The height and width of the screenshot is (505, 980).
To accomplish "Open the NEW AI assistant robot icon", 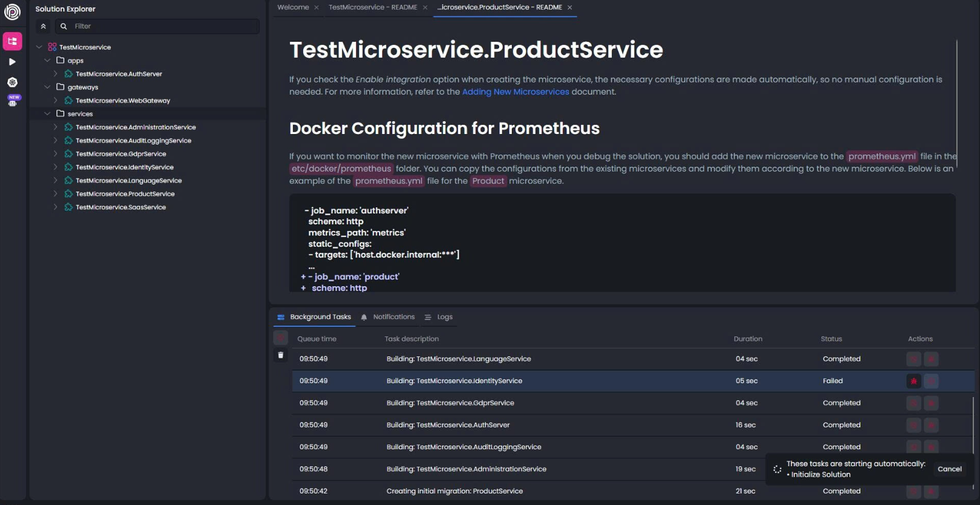I will 13,101.
